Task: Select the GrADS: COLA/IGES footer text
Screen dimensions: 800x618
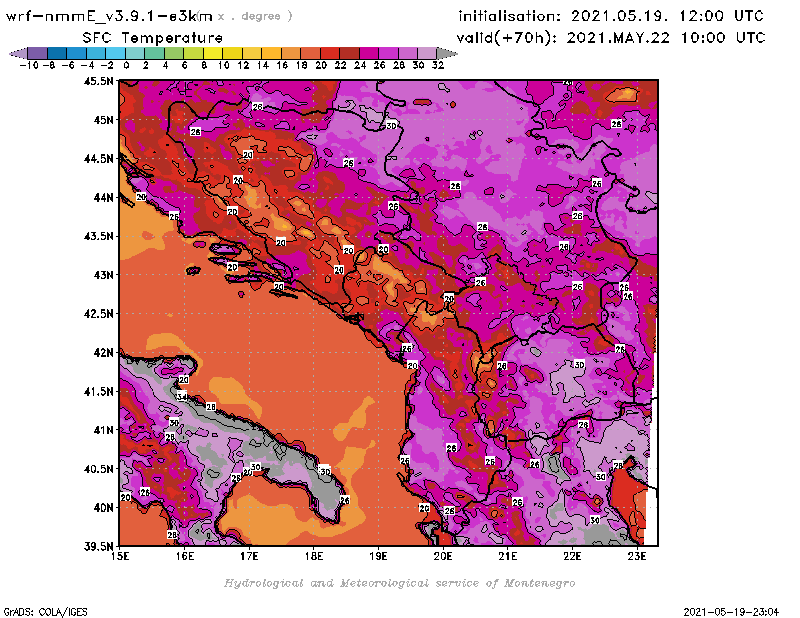Action: pyautogui.click(x=46, y=612)
